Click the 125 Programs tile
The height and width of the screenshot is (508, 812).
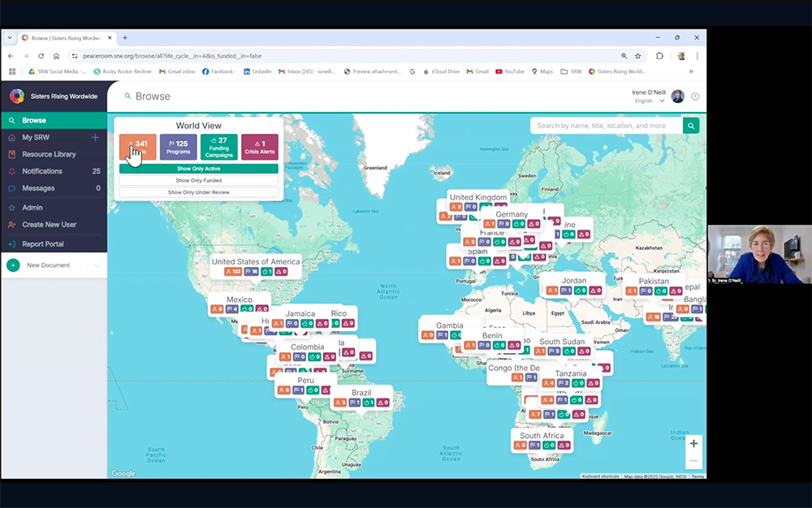point(179,147)
